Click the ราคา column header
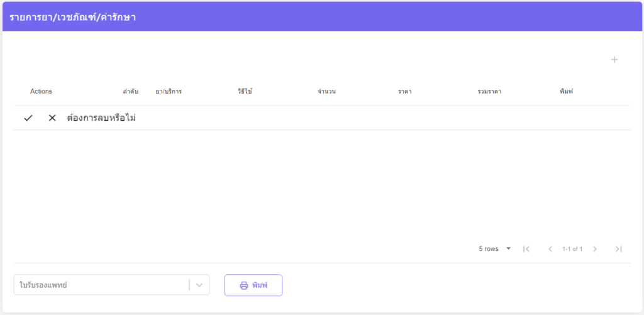The image size is (644, 315). click(x=404, y=92)
